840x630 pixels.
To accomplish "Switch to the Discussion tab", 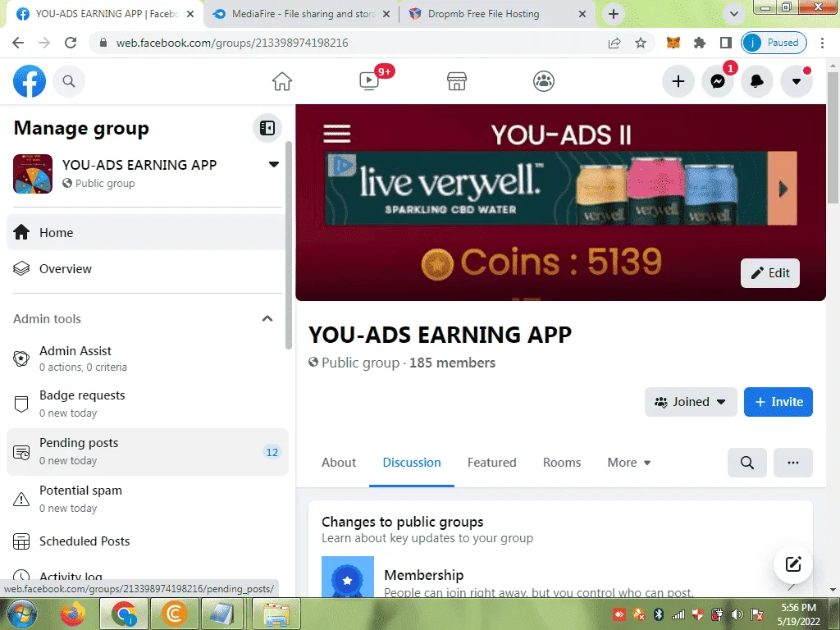I will pos(412,463).
